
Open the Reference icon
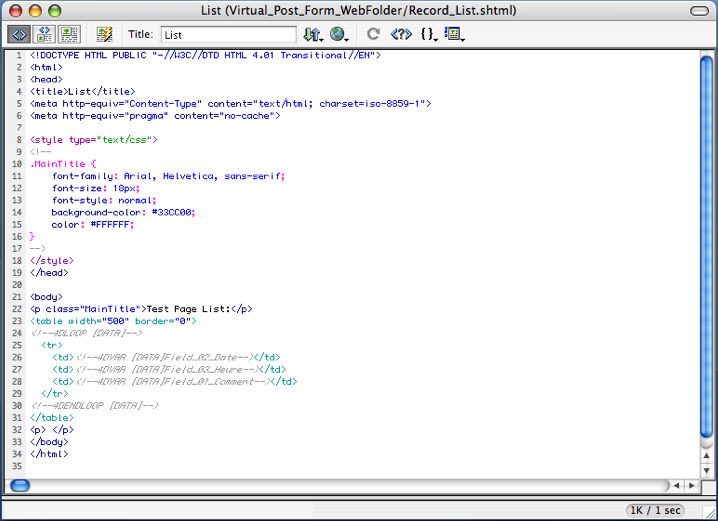pos(400,34)
